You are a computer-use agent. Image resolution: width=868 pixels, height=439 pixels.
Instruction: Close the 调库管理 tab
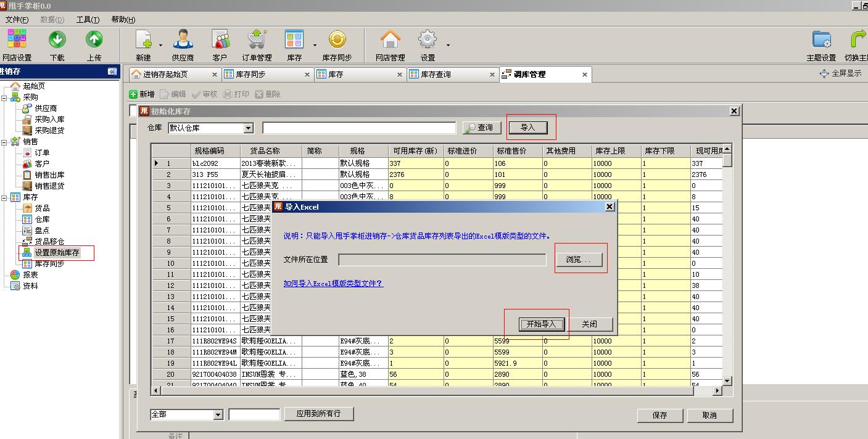point(585,75)
